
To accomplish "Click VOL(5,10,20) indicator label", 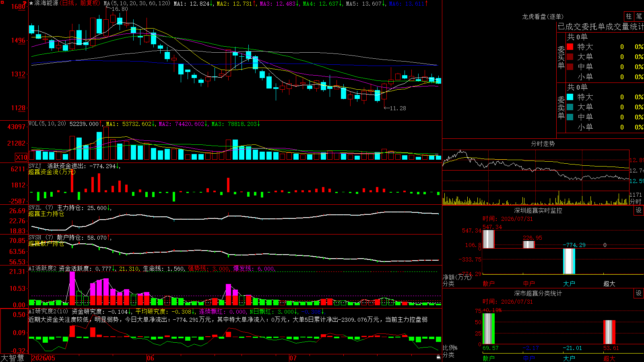I will click(47, 124).
